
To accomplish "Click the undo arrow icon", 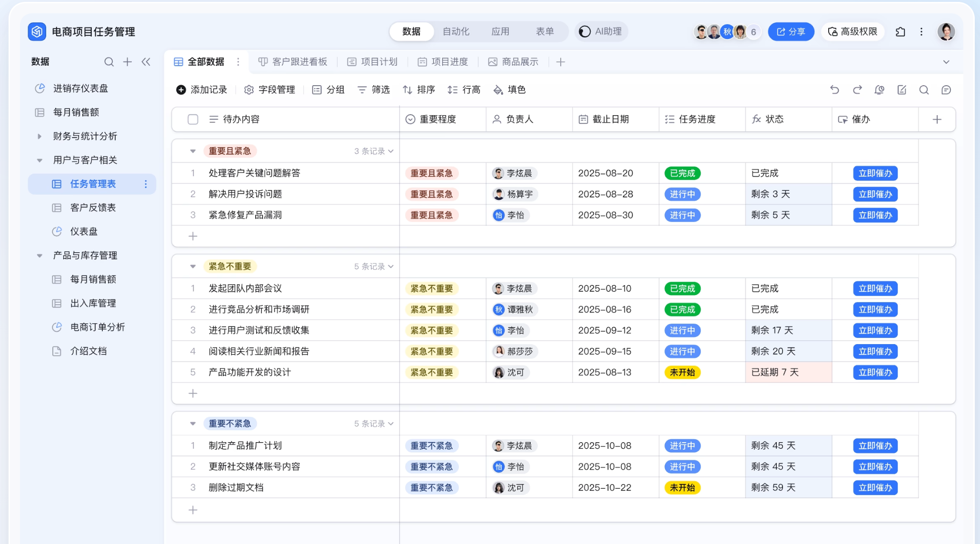I will pos(834,89).
